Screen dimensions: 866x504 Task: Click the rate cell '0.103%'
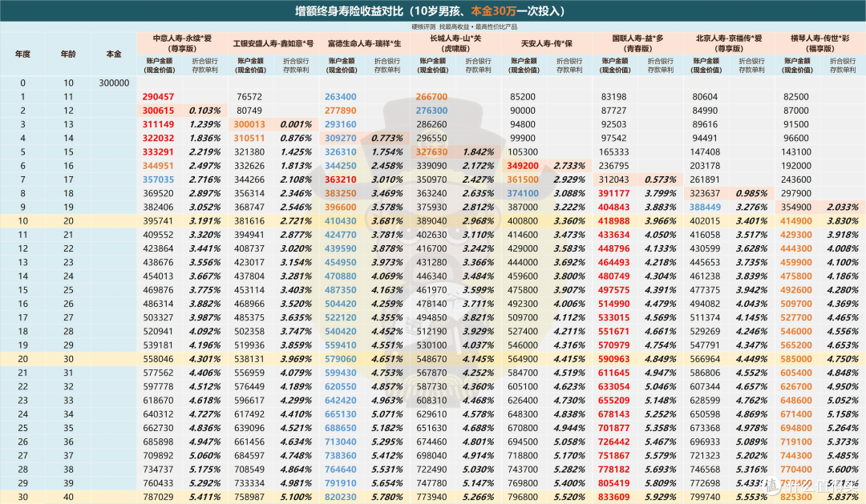tap(205, 111)
